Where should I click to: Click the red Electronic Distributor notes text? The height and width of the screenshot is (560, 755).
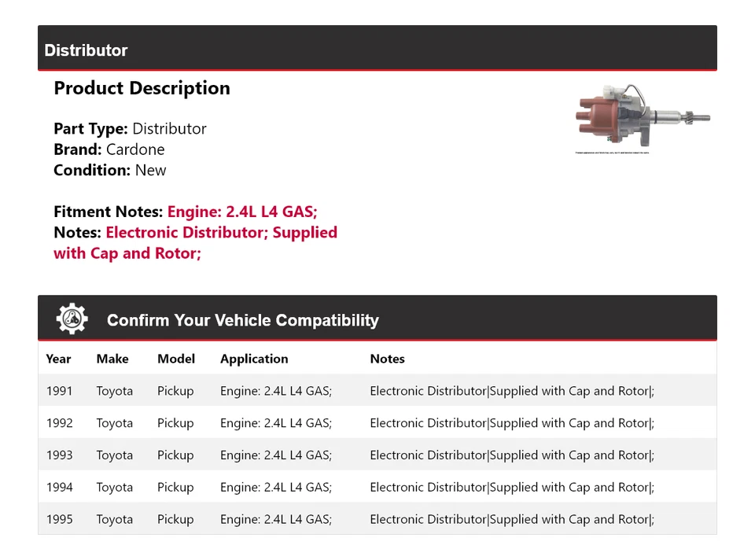click(221, 233)
